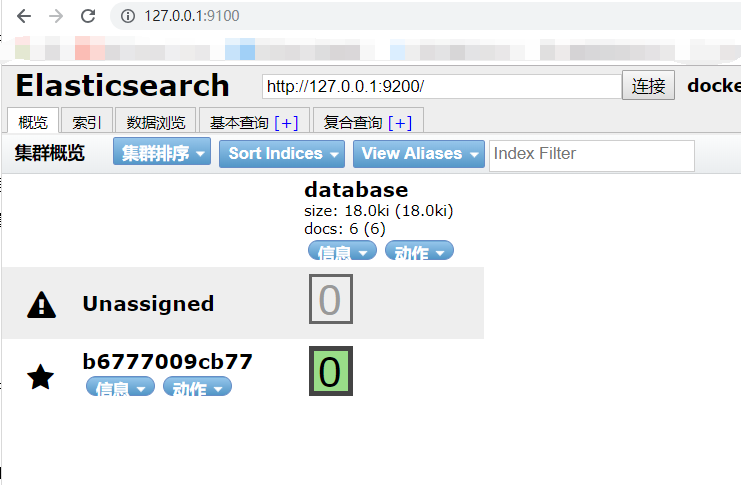Click the Index Filter input field

[x=592, y=156]
